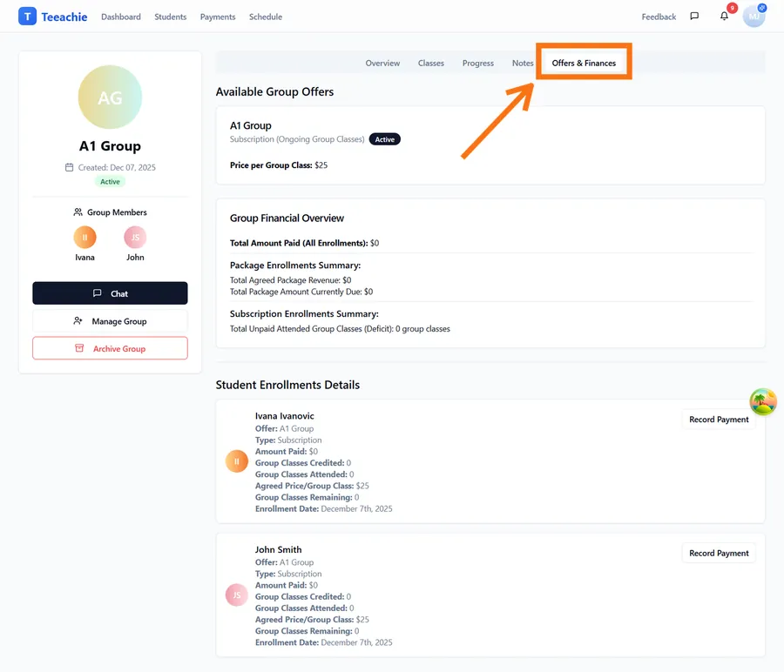Go to Dashboard in top navigation
Screen dimensions: 784x672
pyautogui.click(x=121, y=17)
